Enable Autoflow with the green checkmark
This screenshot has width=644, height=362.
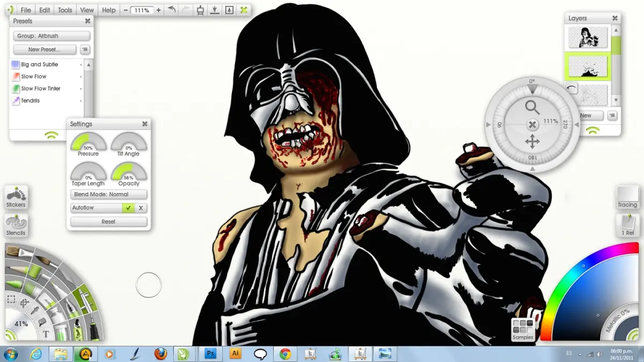click(x=128, y=208)
